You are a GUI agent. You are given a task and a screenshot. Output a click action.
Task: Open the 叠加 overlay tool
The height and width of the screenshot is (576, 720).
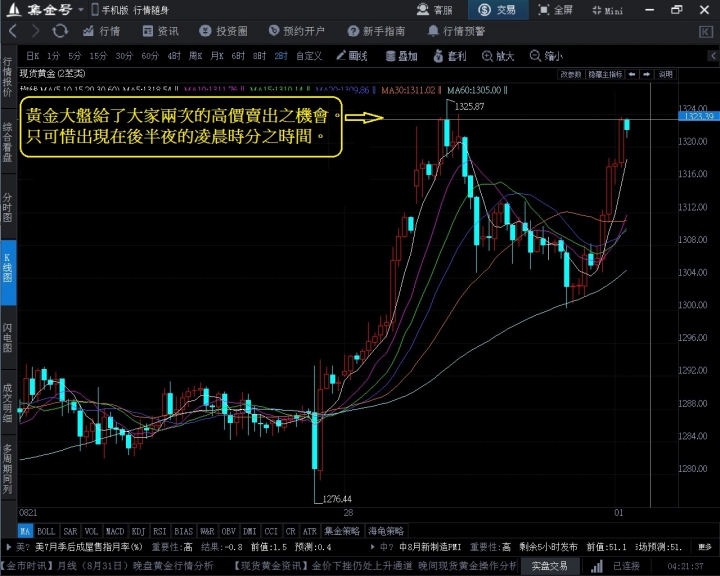pos(401,56)
